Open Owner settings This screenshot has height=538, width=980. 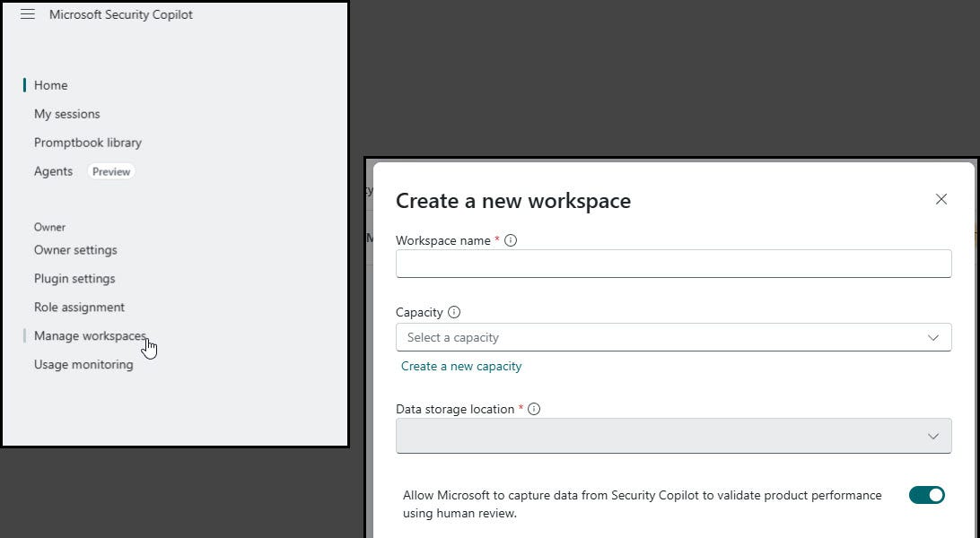[75, 250]
